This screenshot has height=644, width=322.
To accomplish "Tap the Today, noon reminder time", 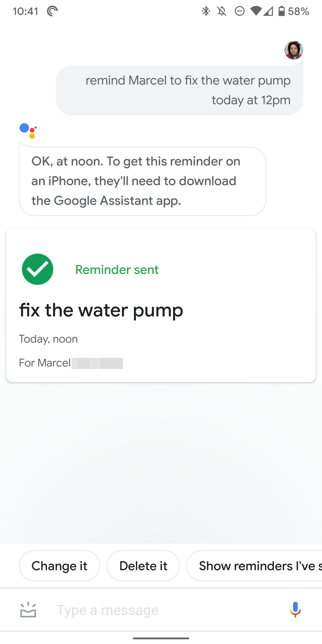I will [49, 339].
